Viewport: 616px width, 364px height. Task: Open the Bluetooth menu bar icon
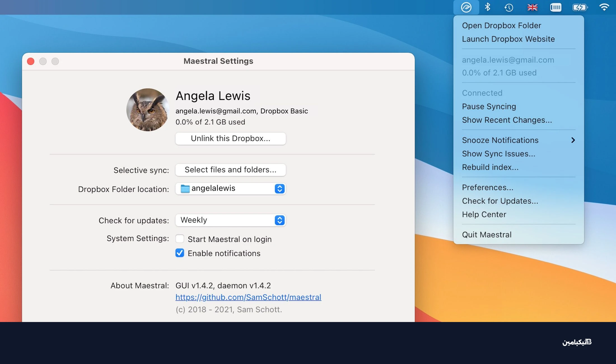pos(487,7)
